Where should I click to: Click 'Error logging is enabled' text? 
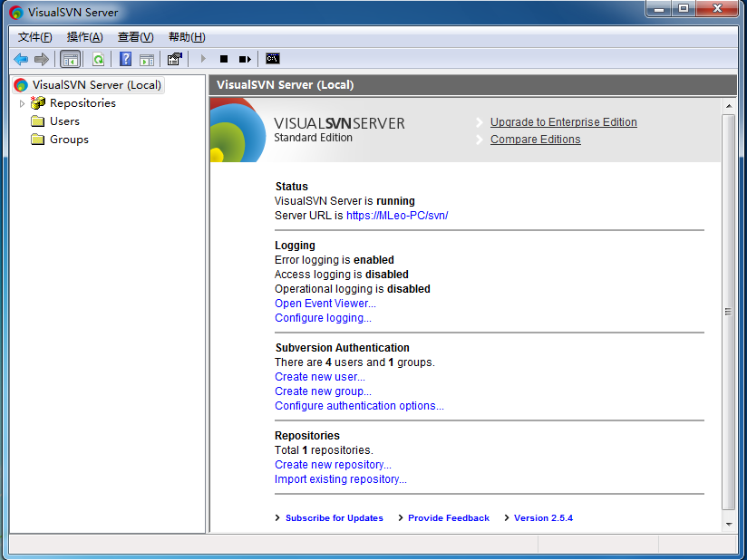tap(335, 260)
